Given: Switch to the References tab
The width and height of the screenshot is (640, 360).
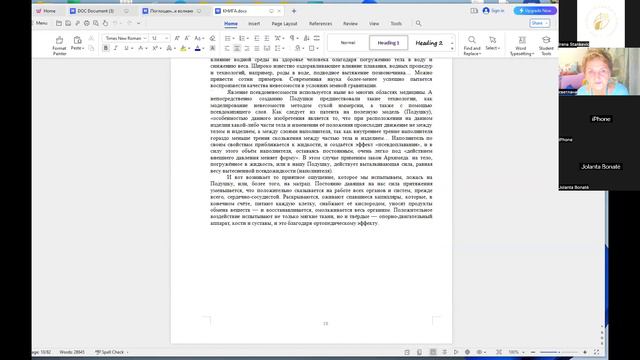Looking at the screenshot, I should (320, 24).
